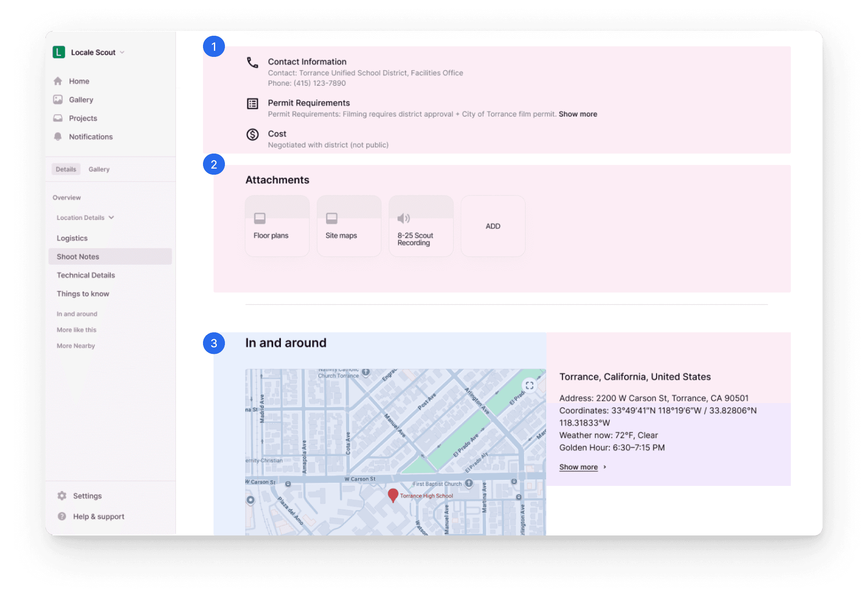Image resolution: width=868 pixels, height=596 pixels.
Task: Click the Notifications bell icon
Action: coord(58,137)
